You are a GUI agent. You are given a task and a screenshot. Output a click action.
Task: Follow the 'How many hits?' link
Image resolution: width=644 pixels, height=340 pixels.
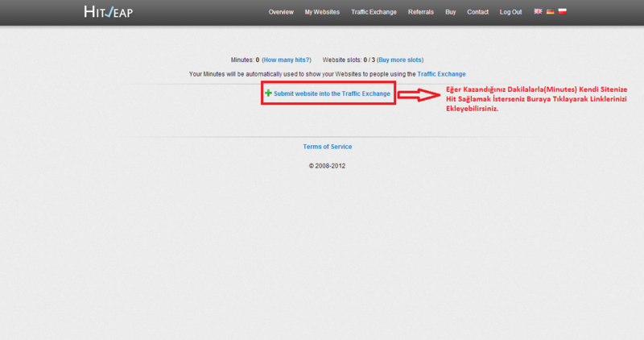point(287,60)
